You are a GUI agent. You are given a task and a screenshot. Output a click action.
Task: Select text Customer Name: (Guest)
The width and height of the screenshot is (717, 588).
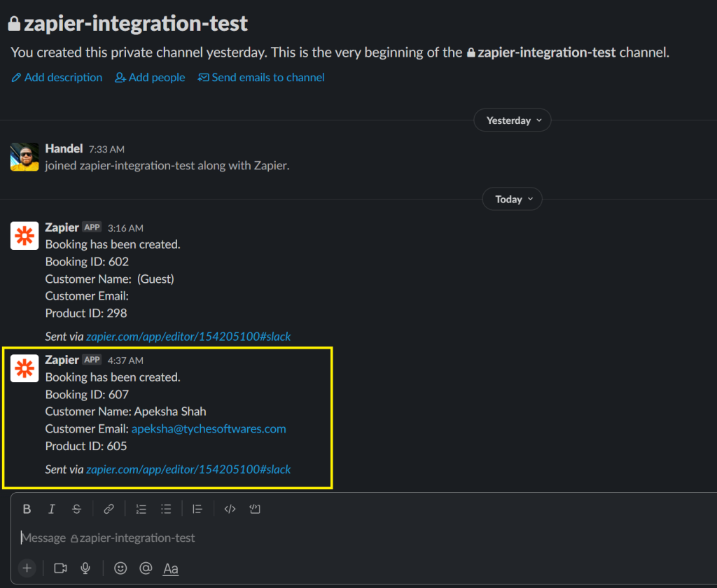(110, 279)
